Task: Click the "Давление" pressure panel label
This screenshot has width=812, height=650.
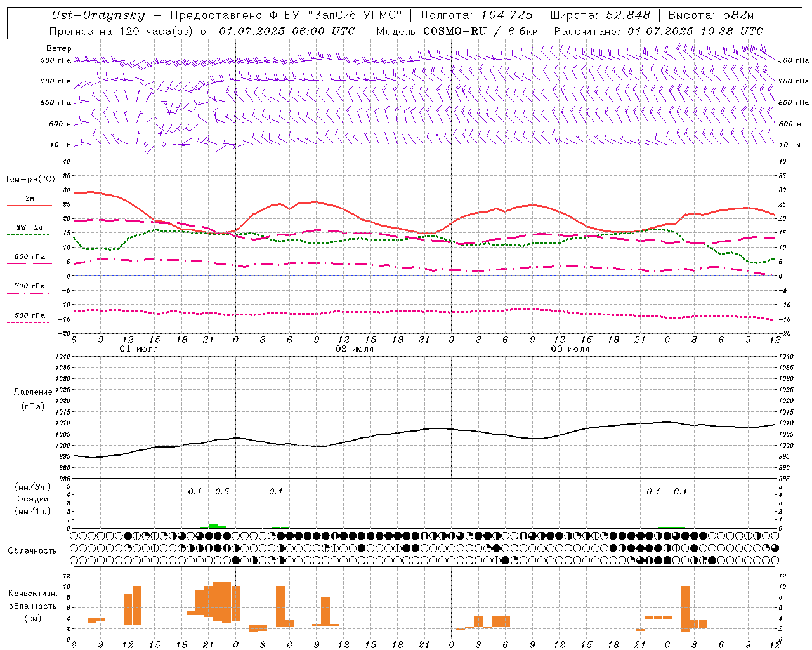Action: [x=33, y=392]
